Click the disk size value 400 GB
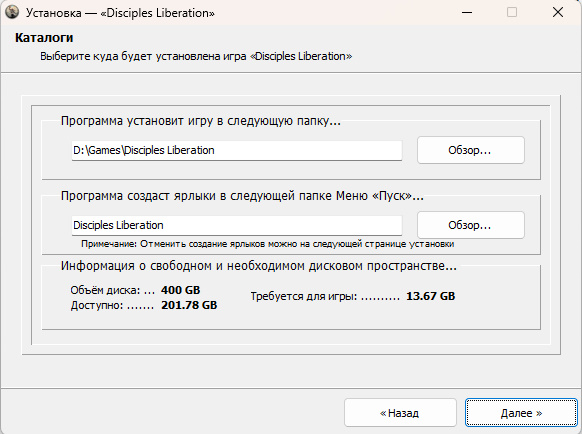Viewport: 582px width, 434px height. point(180,290)
